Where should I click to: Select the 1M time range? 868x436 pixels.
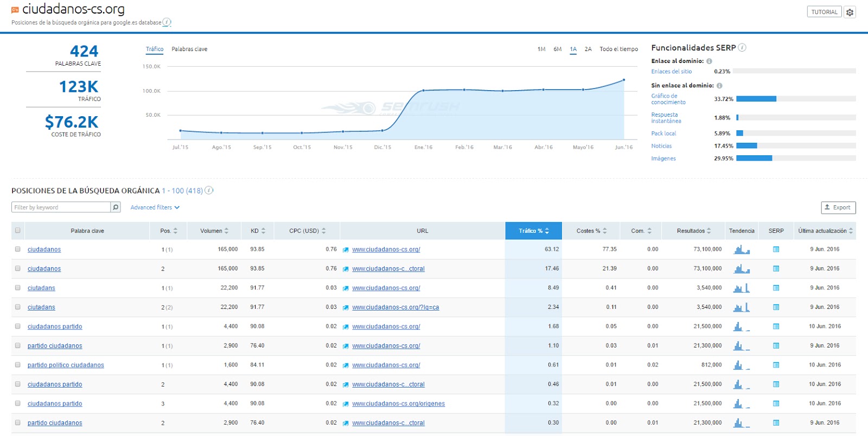click(541, 49)
